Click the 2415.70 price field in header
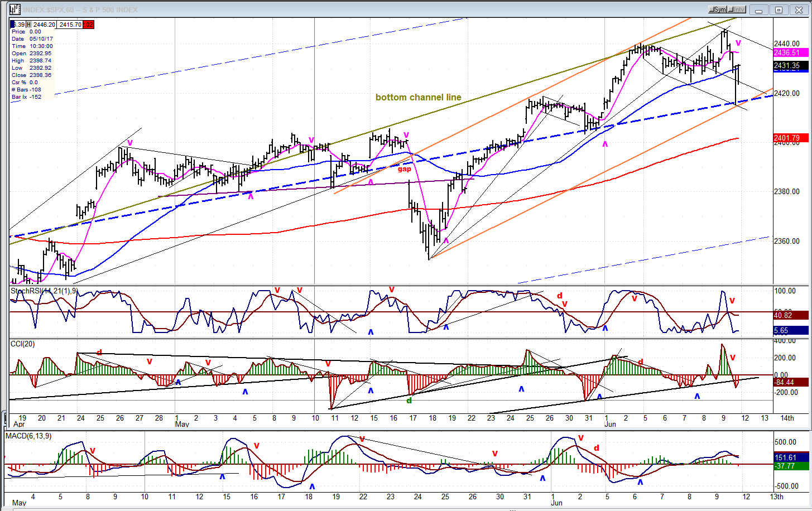Viewport: 812px width, 511px height. pyautogui.click(x=70, y=25)
